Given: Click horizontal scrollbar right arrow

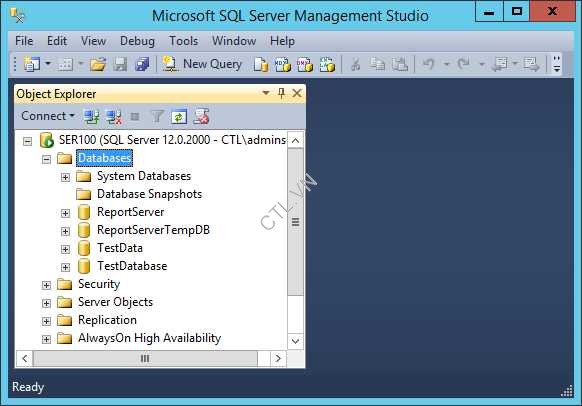Looking at the screenshot, I should 278,358.
